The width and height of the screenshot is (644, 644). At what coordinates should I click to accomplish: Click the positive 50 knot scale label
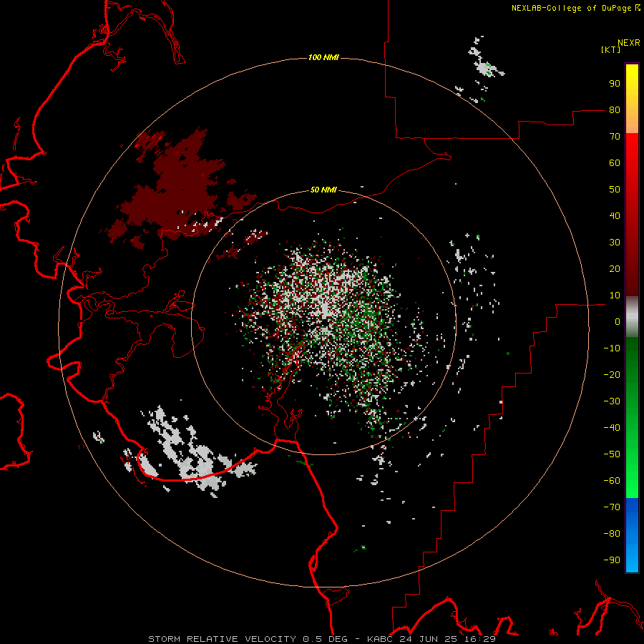pos(615,190)
